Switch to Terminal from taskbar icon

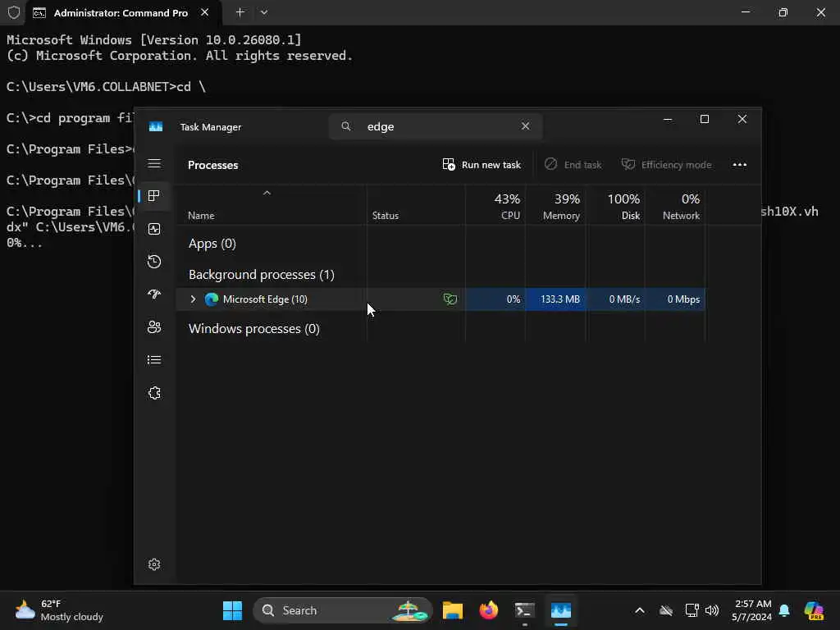coord(524,610)
